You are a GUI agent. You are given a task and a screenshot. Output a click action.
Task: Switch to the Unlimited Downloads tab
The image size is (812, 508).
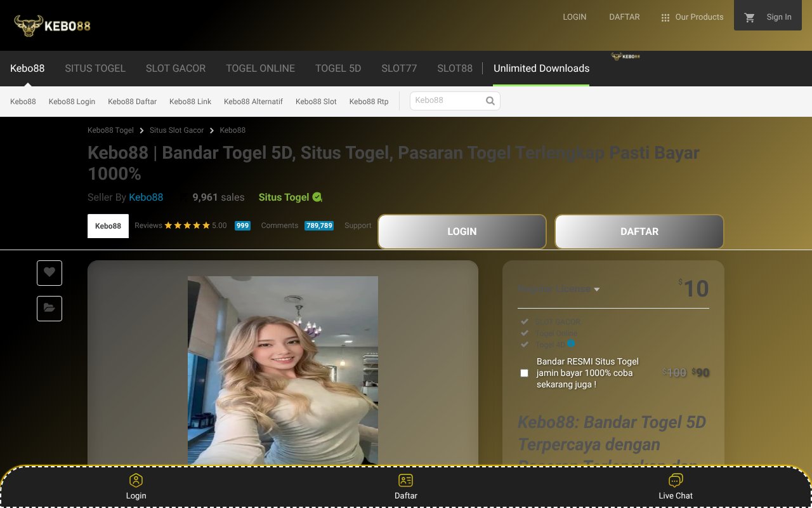(541, 68)
